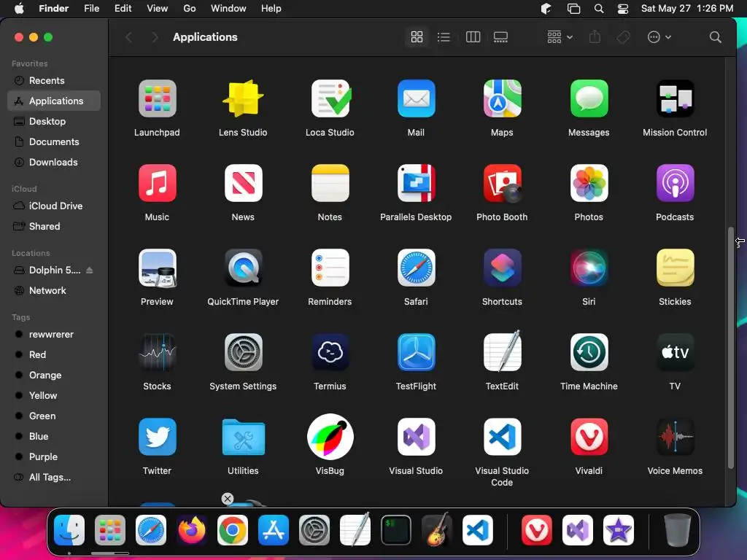The height and width of the screenshot is (560, 747).
Task: Open the Action (ellipsis) dropdown menu
Action: click(x=659, y=37)
